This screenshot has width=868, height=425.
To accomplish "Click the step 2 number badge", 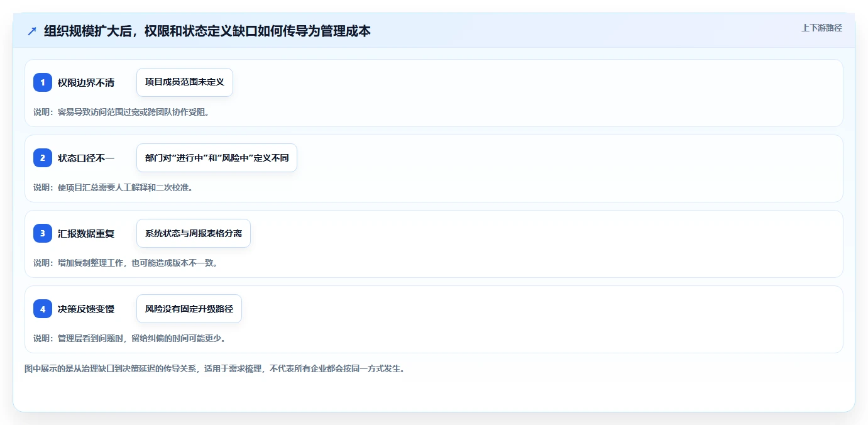I will point(43,158).
